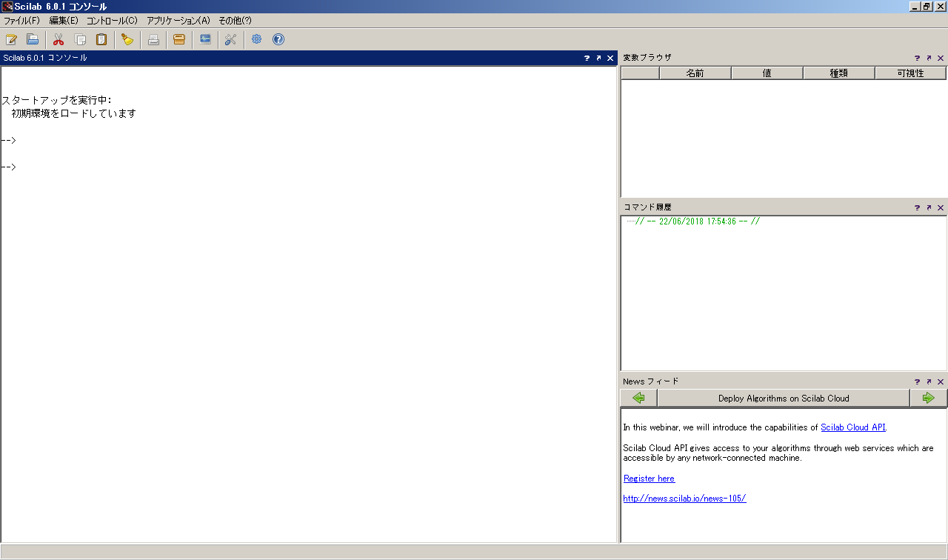Go to next news with green right arrow
948x560 pixels.
coord(928,398)
